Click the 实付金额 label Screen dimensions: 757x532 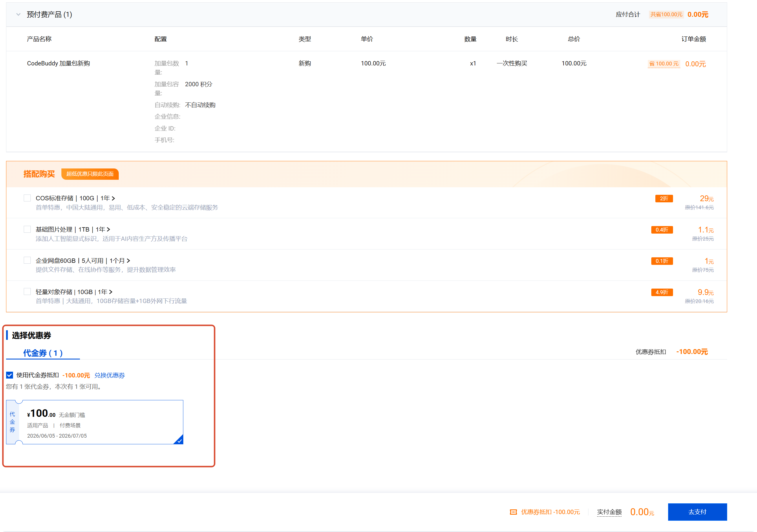(609, 512)
